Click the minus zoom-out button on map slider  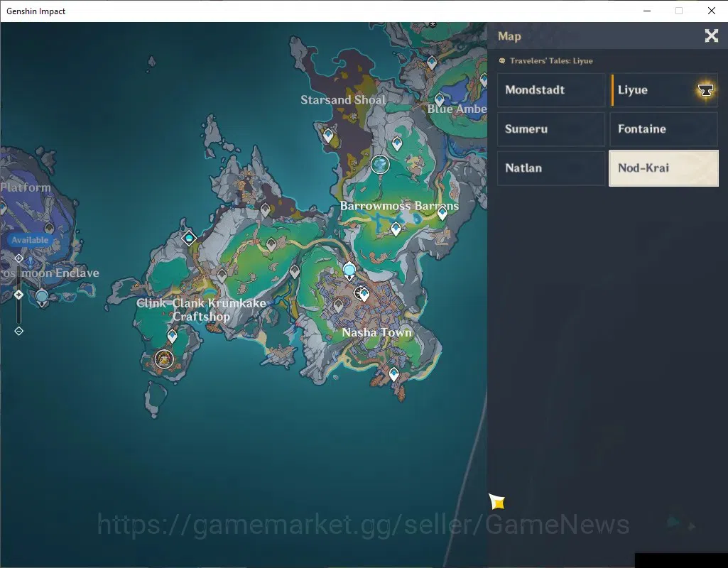(18, 331)
